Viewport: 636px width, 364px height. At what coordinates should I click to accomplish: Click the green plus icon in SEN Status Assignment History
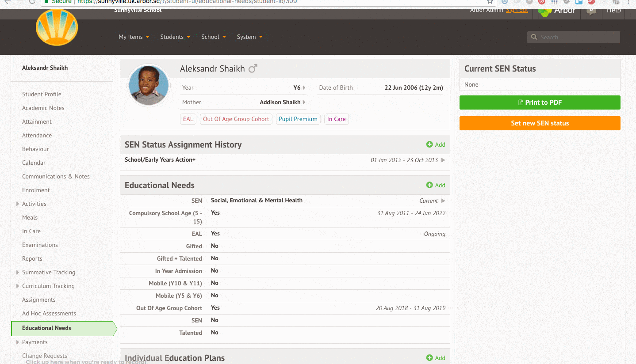point(429,144)
